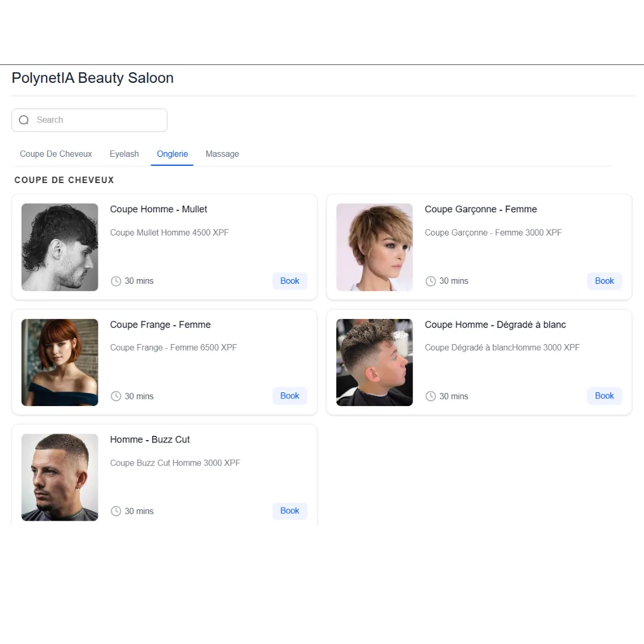Book the Coupe Frange - Femme service

[290, 396]
